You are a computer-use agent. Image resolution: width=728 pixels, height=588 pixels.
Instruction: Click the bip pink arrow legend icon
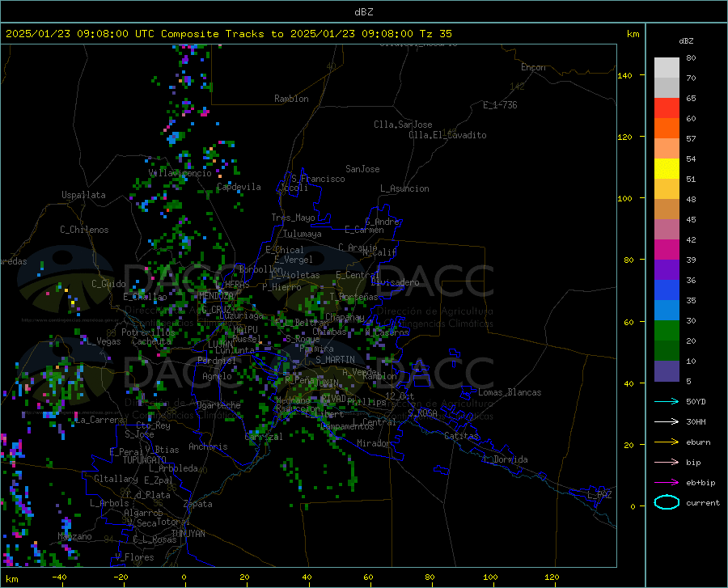(x=667, y=463)
